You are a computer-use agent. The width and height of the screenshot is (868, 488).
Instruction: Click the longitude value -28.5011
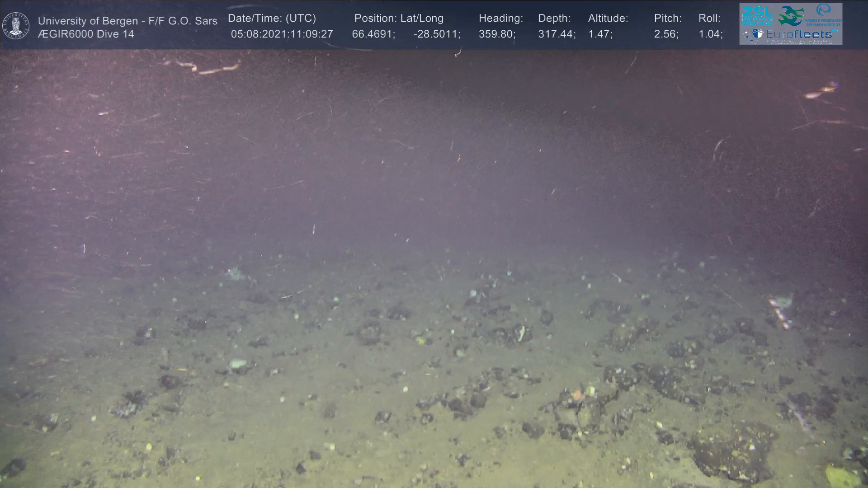point(436,34)
